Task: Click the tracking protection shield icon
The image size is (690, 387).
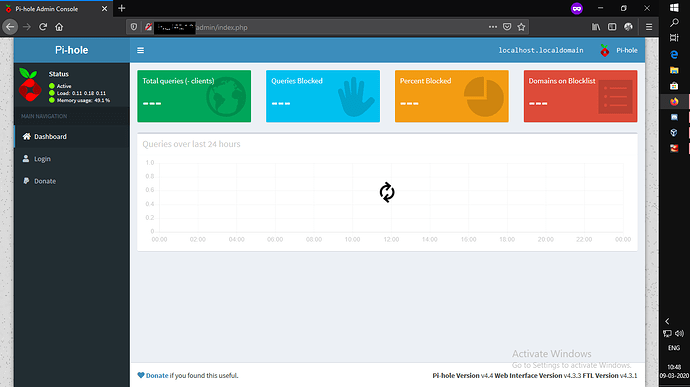Action: pos(134,27)
